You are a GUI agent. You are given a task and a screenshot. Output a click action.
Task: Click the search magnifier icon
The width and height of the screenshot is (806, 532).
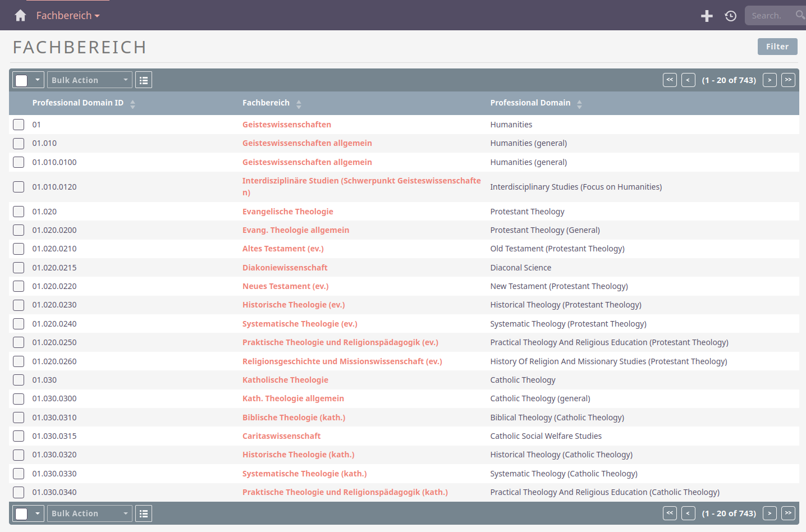point(800,15)
